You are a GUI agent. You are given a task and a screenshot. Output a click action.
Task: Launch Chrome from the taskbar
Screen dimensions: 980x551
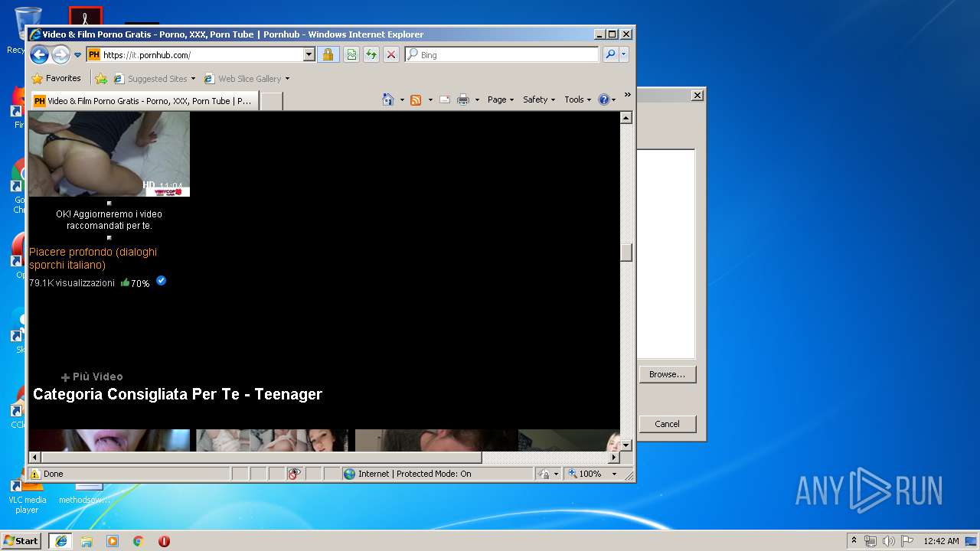139,541
